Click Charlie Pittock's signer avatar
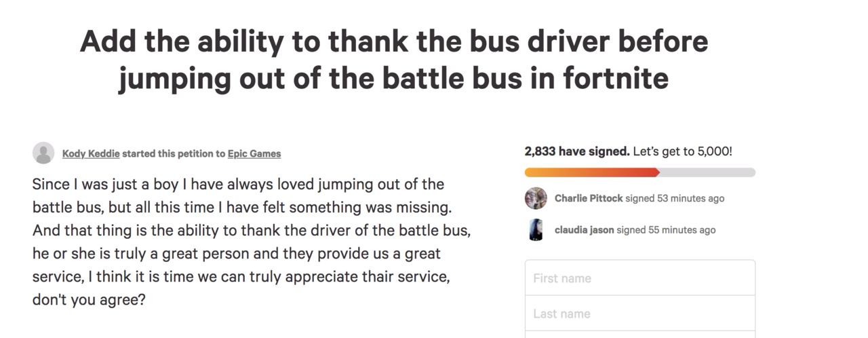Image resolution: width=868 pixels, height=338 pixels. (x=536, y=198)
